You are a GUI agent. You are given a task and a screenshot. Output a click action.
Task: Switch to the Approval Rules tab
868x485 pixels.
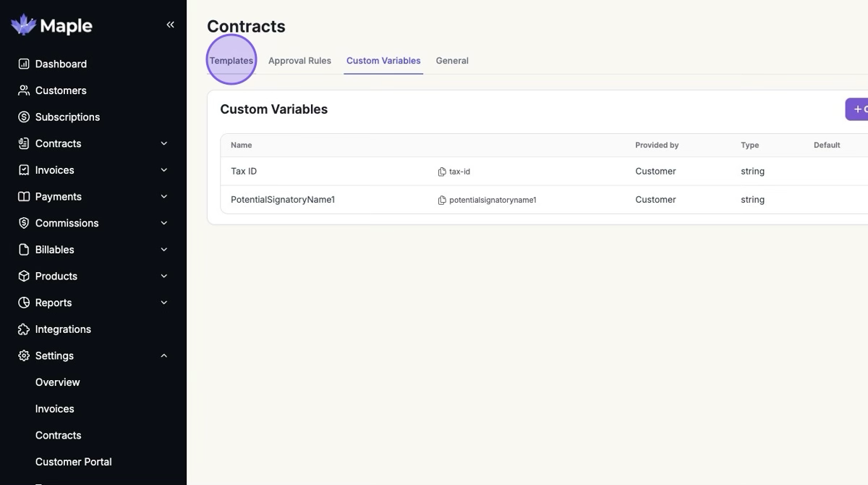click(x=299, y=61)
